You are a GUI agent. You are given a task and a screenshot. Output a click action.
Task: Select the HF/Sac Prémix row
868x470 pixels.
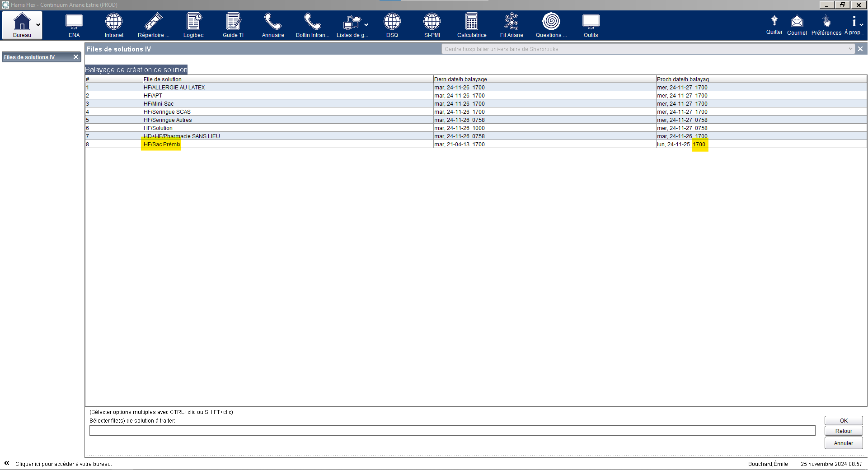tap(162, 144)
